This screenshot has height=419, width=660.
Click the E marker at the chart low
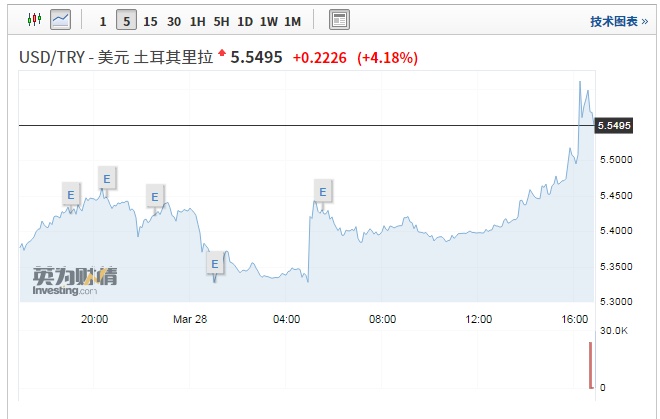[x=214, y=264]
